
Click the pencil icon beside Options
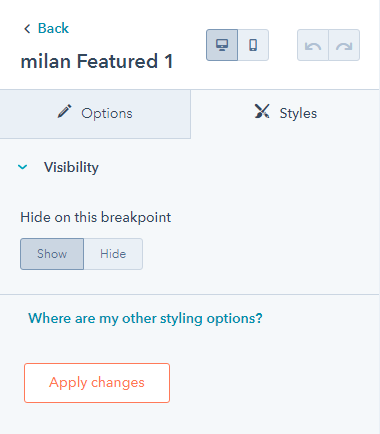[x=64, y=111]
